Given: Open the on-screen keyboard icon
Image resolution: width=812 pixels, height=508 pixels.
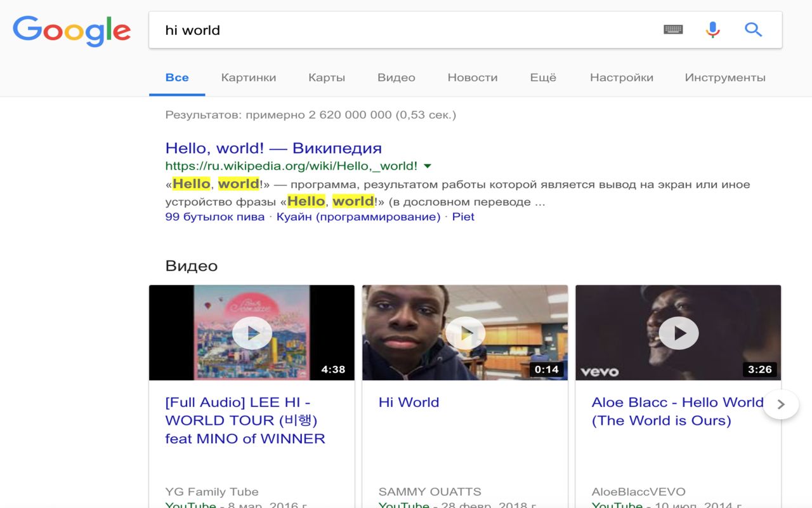Looking at the screenshot, I should click(x=673, y=29).
